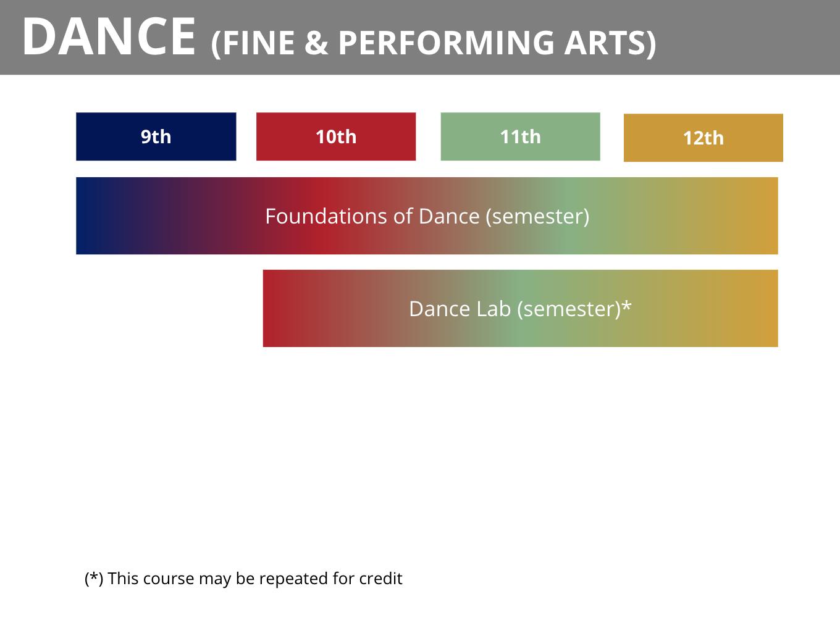Click the word "Lab" in the Dance Lab bar
The width and height of the screenshot is (840, 628).
[x=493, y=309]
